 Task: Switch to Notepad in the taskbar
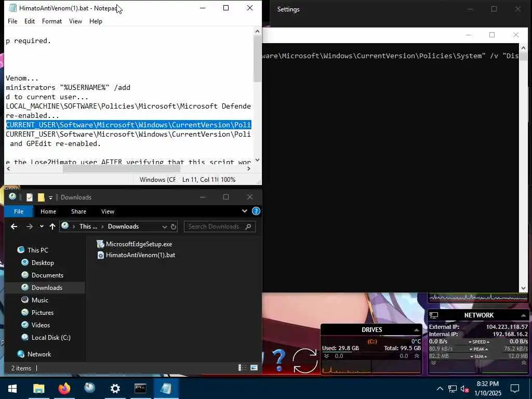[166, 388]
